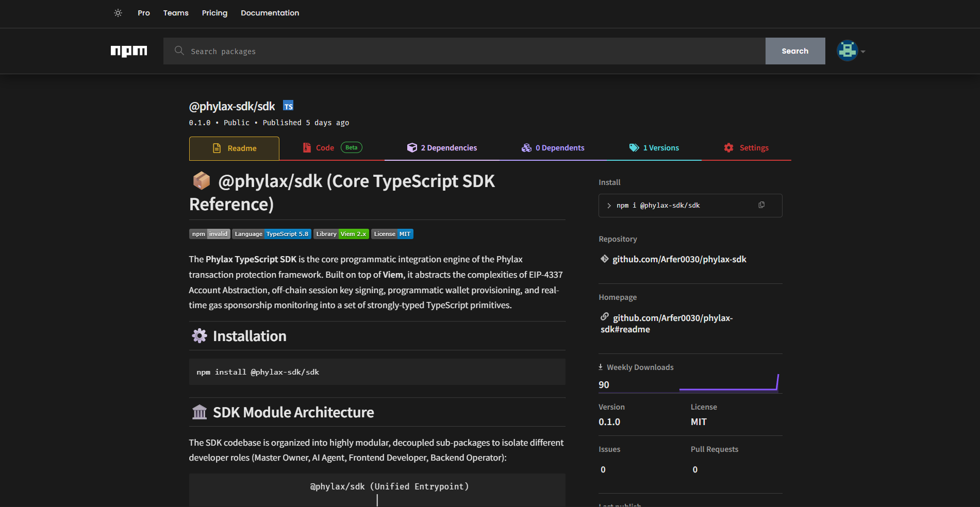
Task: Open the 1 Versions tab
Action: point(654,148)
